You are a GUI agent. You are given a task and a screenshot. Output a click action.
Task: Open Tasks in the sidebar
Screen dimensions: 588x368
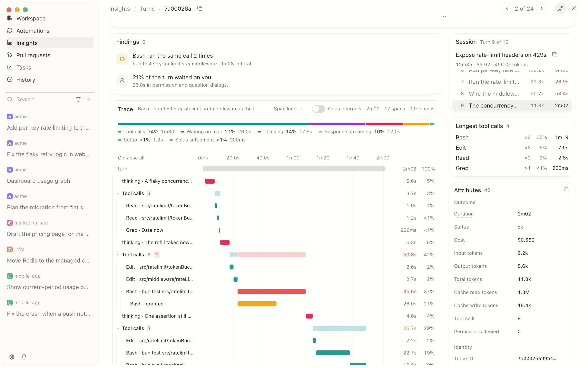50,67
